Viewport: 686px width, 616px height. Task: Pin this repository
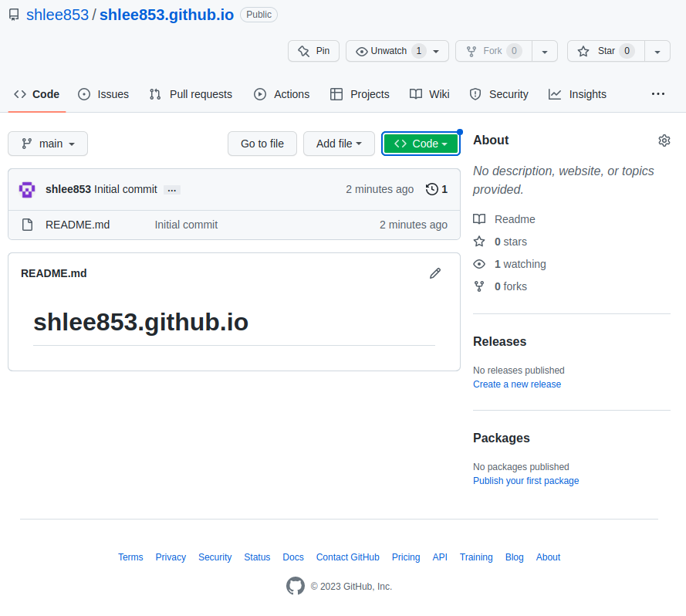pos(313,51)
